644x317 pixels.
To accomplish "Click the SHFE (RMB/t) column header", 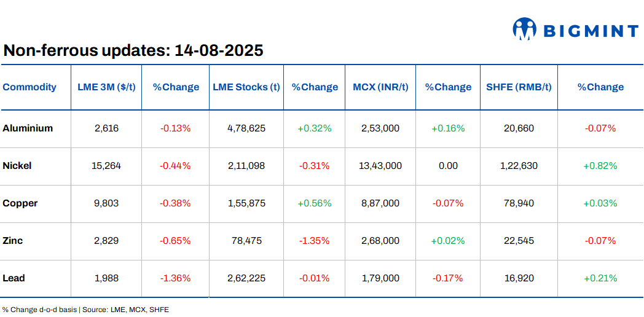I will [519, 87].
